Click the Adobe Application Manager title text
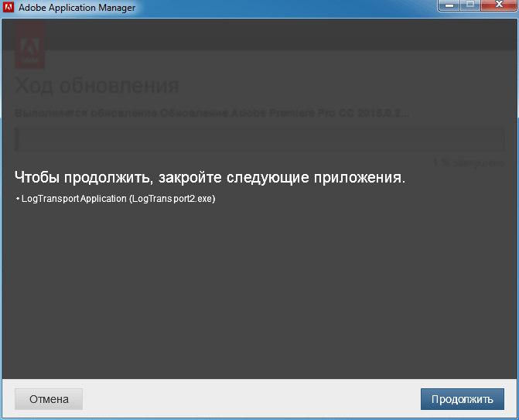This screenshot has height=420, width=519. [x=77, y=8]
